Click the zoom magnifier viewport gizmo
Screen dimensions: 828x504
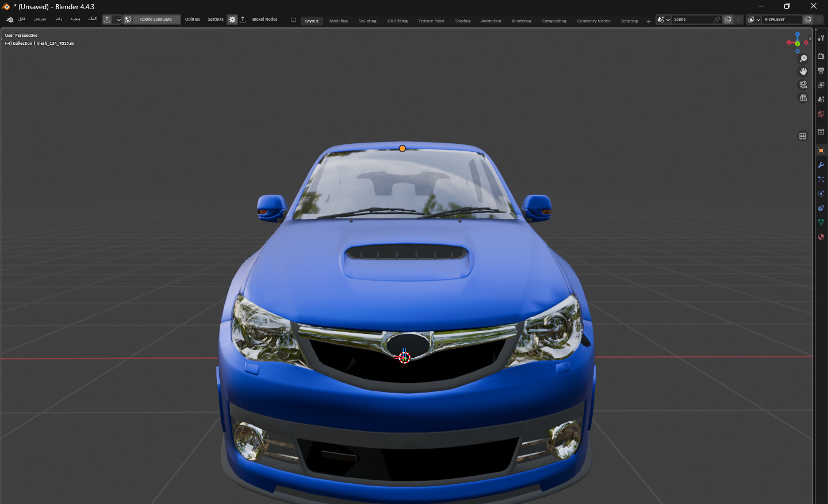(803, 59)
